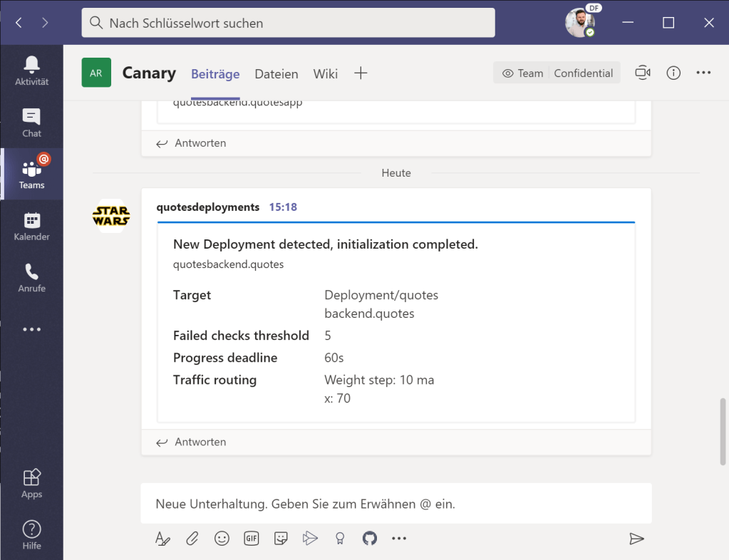The height and width of the screenshot is (560, 729).
Task: Click the search box Nach Schlüsselwort suchen
Action: click(288, 23)
